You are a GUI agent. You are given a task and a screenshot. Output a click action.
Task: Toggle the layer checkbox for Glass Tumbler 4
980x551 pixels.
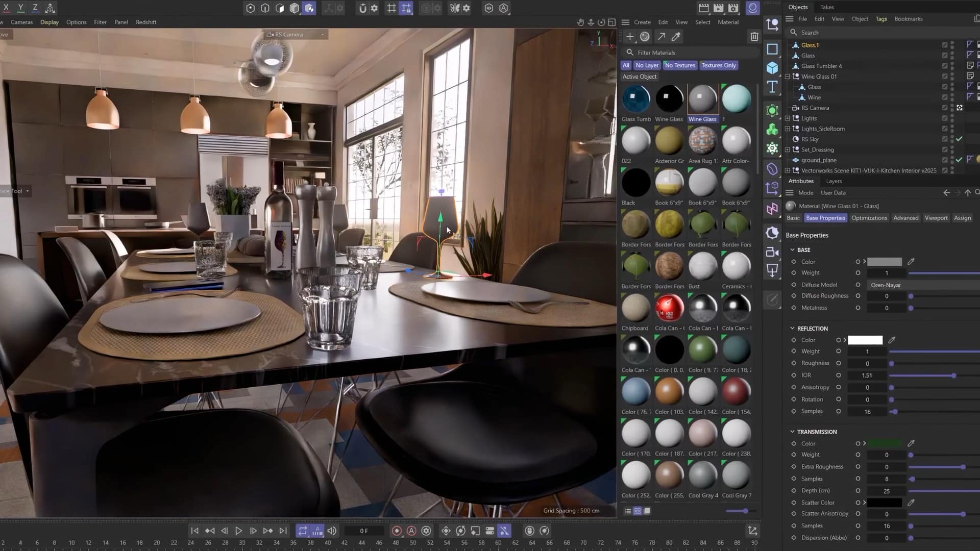tap(945, 66)
